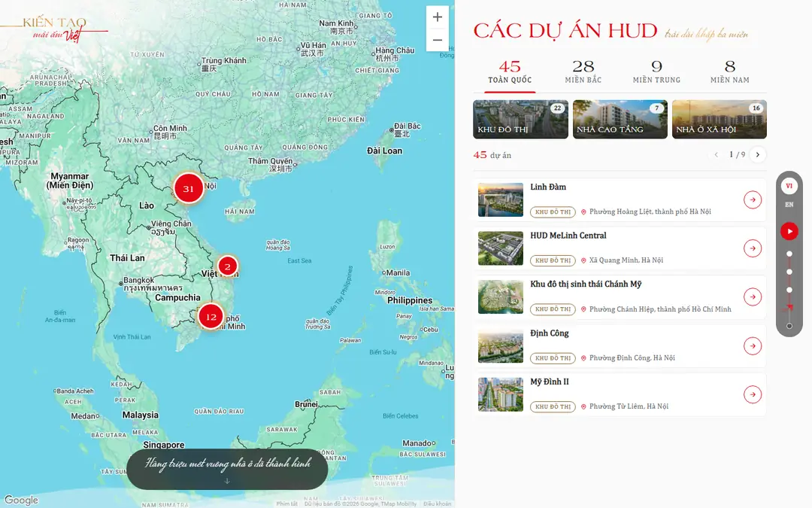812x508 pixels.
Task: Select the Miền Nam tab
Action: point(729,72)
